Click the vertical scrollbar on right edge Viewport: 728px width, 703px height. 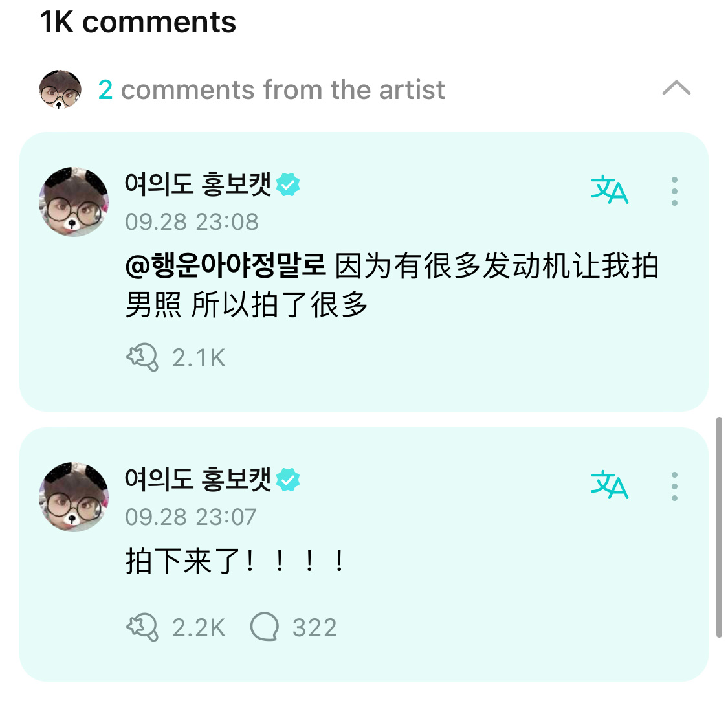click(x=719, y=527)
